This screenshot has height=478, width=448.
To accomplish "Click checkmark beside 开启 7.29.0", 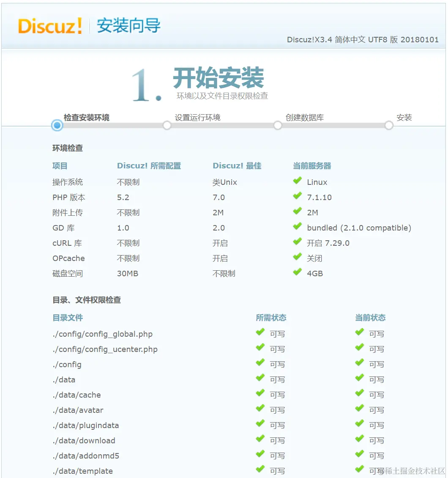I will 297,242.
